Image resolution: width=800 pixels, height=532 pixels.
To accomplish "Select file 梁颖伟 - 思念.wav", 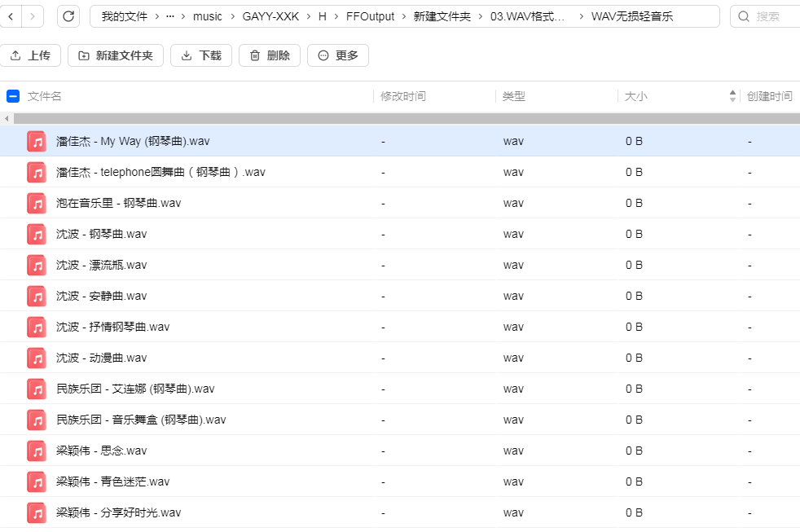I will [x=400, y=451].
